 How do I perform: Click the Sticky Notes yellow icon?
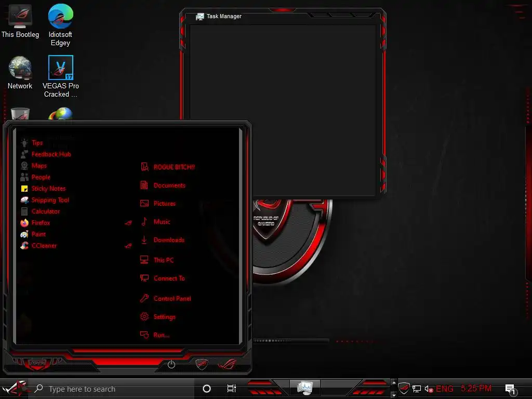24,189
